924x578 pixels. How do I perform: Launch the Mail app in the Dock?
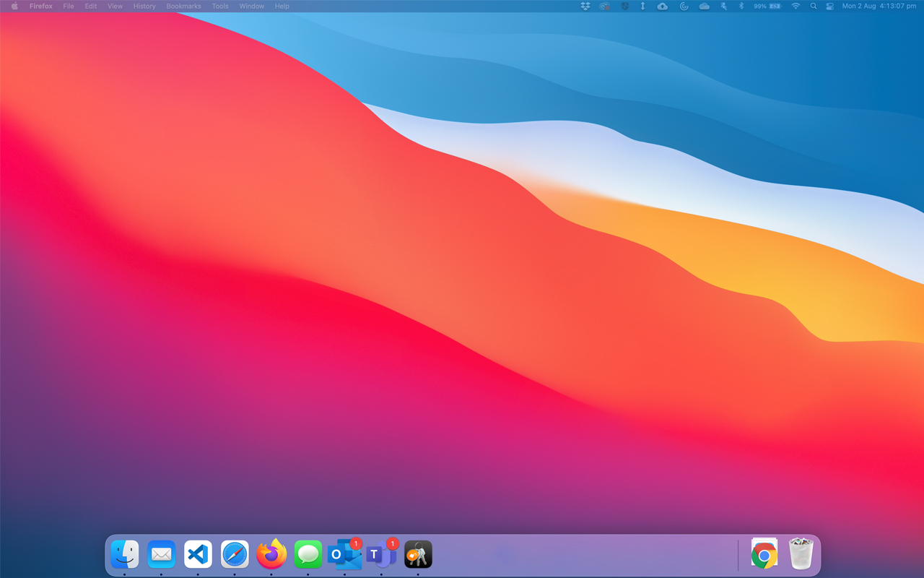162,554
